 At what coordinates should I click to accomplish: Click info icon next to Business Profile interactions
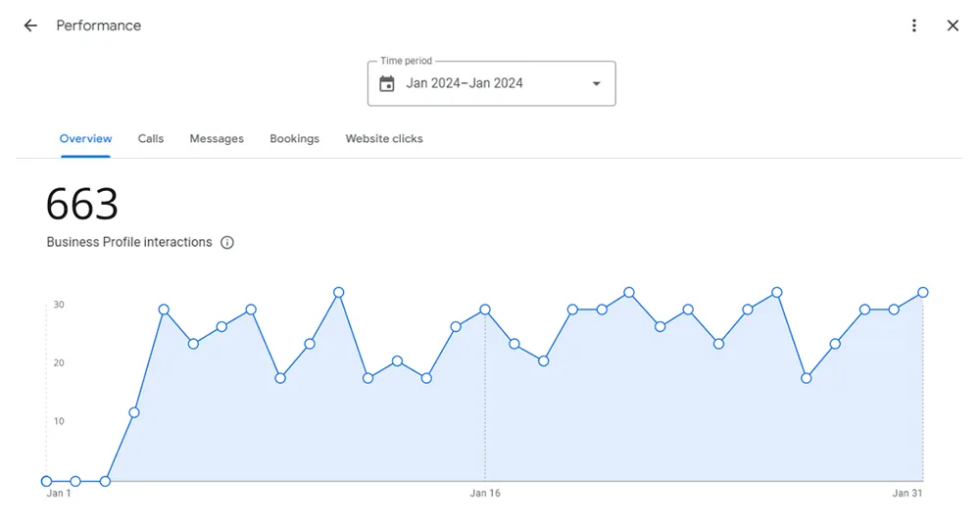(227, 242)
